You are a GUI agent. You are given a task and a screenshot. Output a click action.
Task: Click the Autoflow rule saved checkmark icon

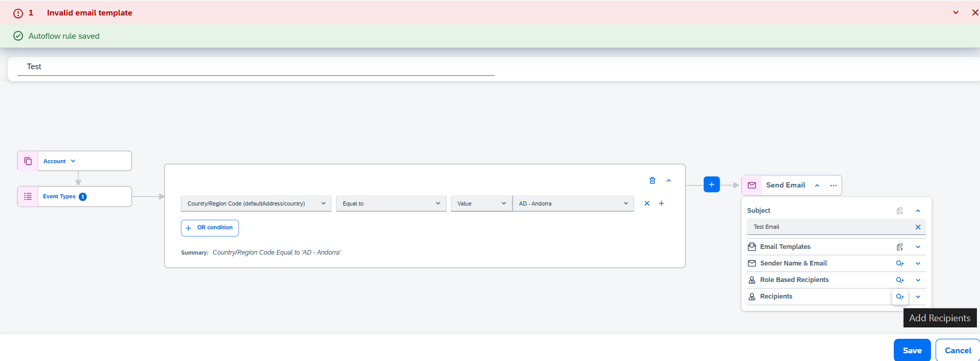click(x=18, y=36)
